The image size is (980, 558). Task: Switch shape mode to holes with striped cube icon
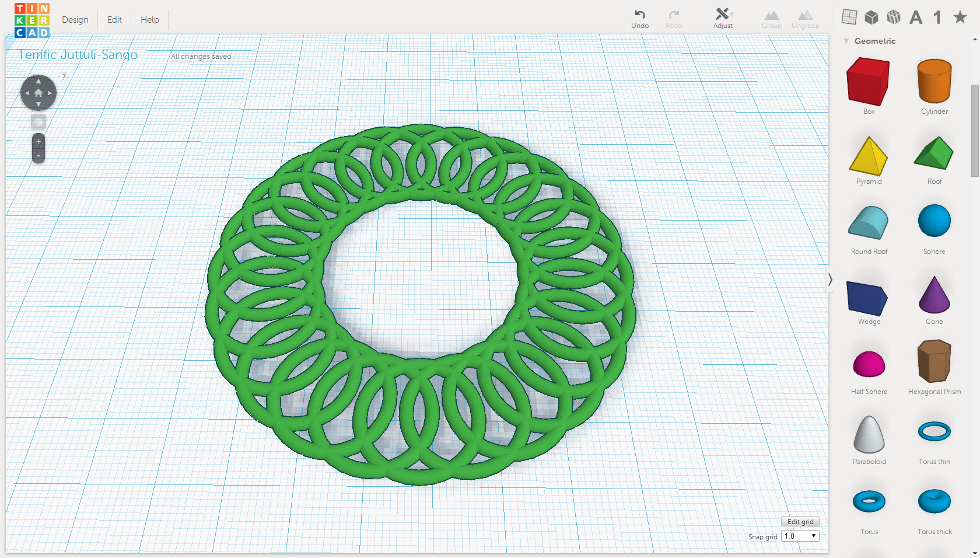(x=893, y=17)
